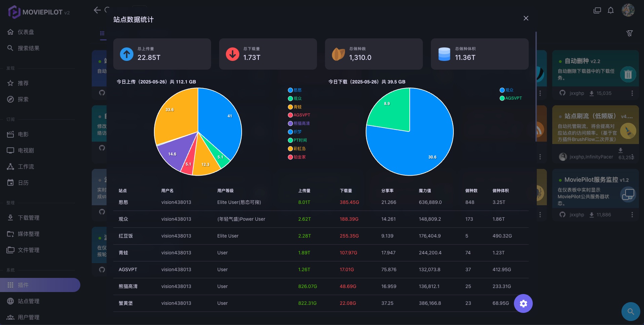Click the MoviePilot服务监控 plugin icon
The image size is (644, 325).
[628, 194]
